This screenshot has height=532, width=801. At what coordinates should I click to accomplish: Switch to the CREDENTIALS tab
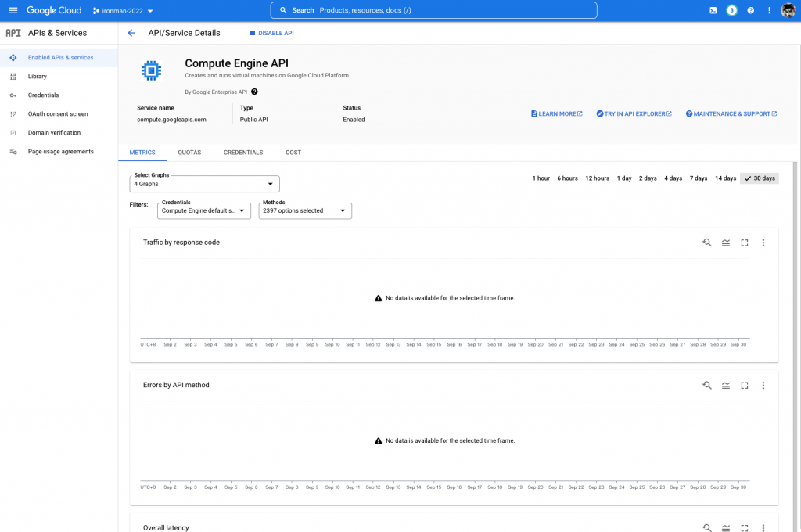(x=243, y=153)
